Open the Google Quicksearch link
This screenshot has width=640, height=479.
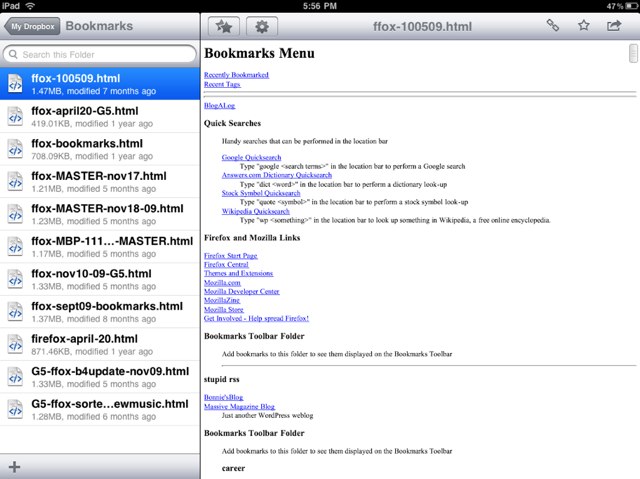click(251, 157)
